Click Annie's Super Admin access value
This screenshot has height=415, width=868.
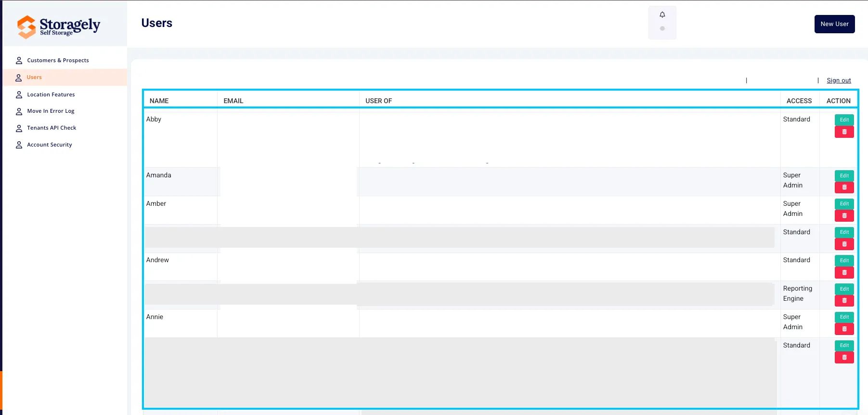click(792, 322)
